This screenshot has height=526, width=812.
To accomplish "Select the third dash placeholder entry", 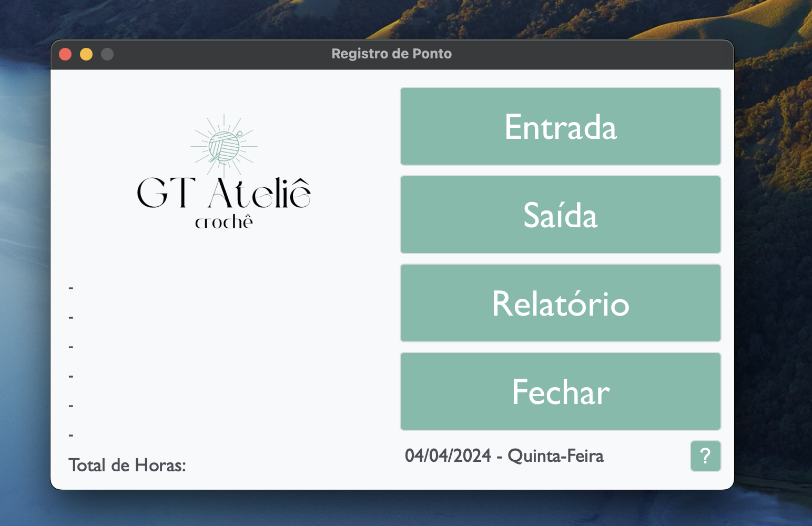I will [70, 346].
